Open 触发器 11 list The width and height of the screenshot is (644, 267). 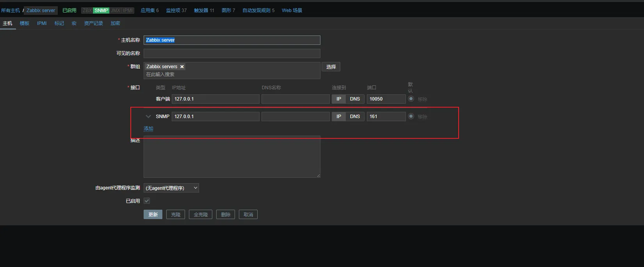[x=204, y=11]
